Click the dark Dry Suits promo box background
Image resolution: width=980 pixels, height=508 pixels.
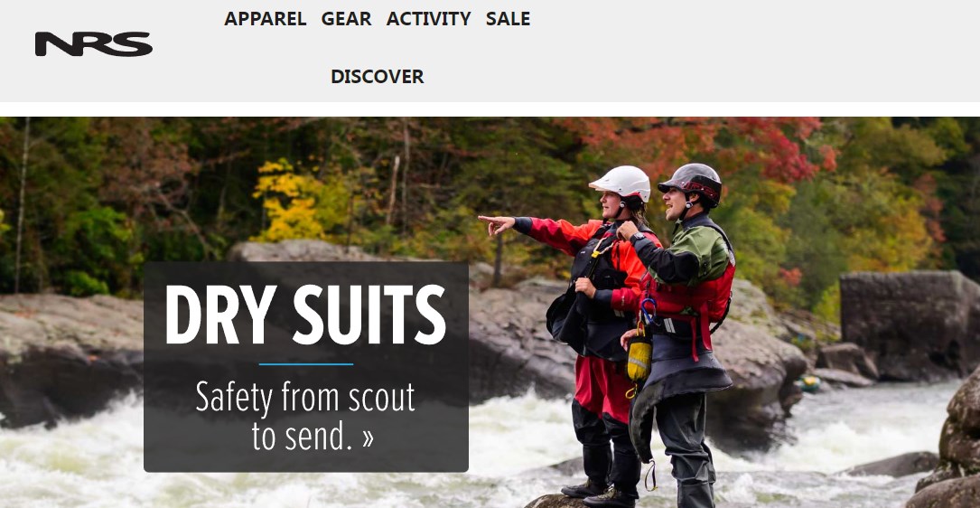click(305, 367)
